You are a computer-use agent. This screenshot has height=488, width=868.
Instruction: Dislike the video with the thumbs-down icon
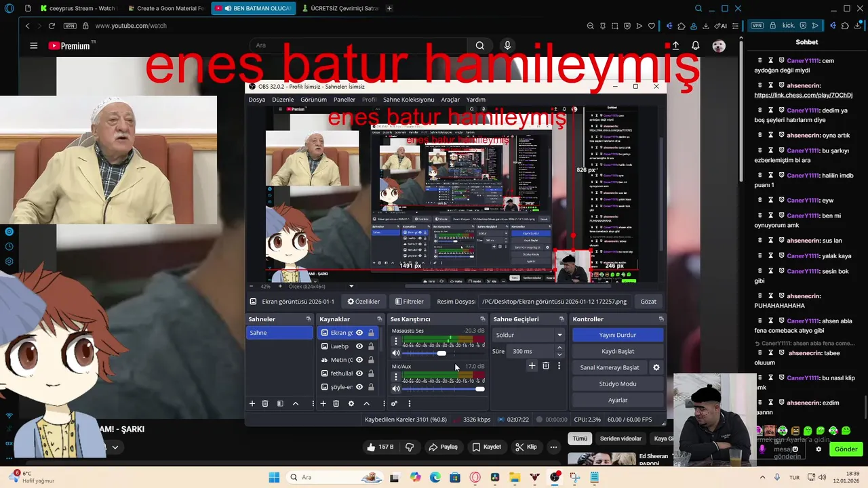pyautogui.click(x=410, y=447)
